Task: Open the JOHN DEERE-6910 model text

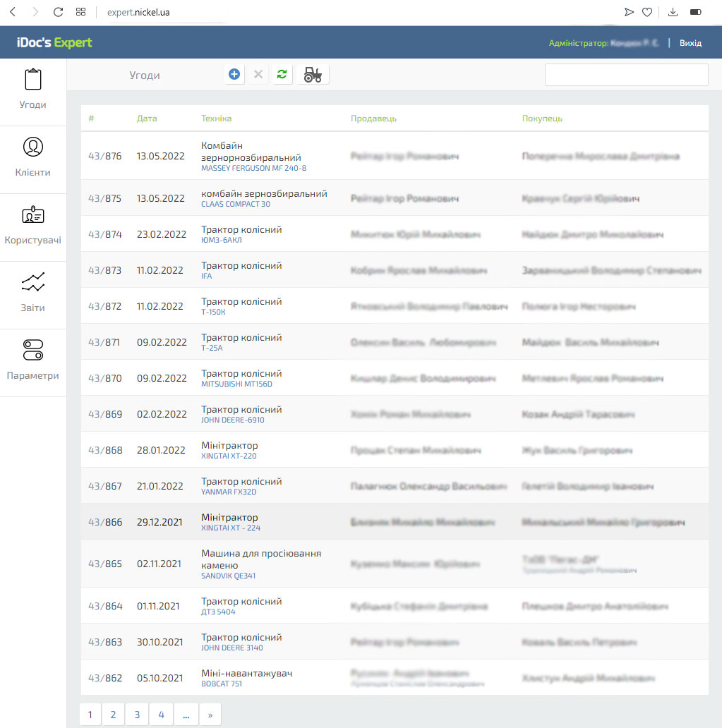Action: pyautogui.click(x=233, y=420)
